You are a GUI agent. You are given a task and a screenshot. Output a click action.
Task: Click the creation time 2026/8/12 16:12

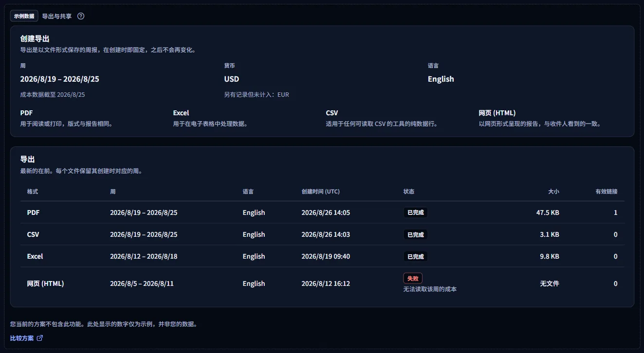click(x=326, y=283)
